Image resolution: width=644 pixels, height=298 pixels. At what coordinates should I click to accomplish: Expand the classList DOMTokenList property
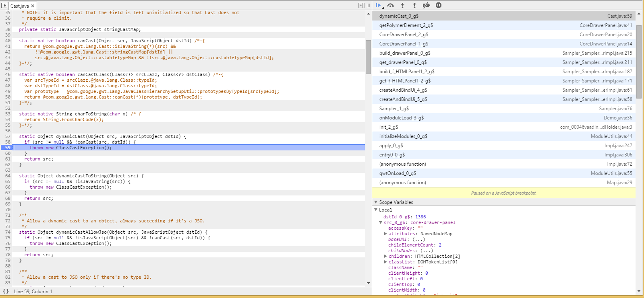pyautogui.click(x=385, y=262)
